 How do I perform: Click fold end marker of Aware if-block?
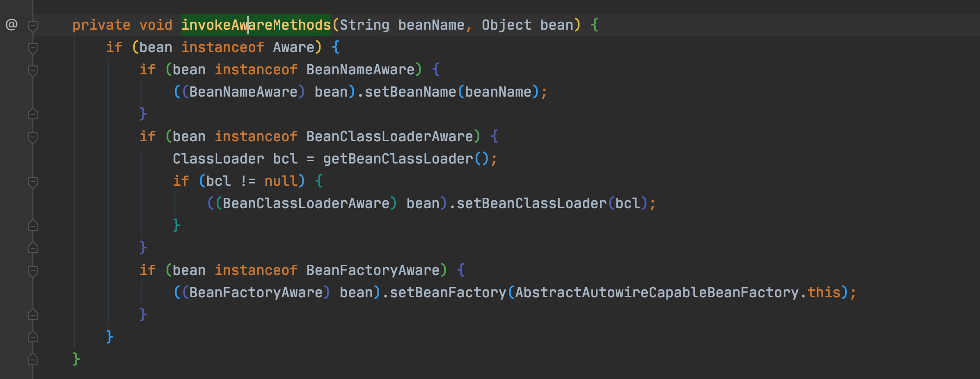33,337
